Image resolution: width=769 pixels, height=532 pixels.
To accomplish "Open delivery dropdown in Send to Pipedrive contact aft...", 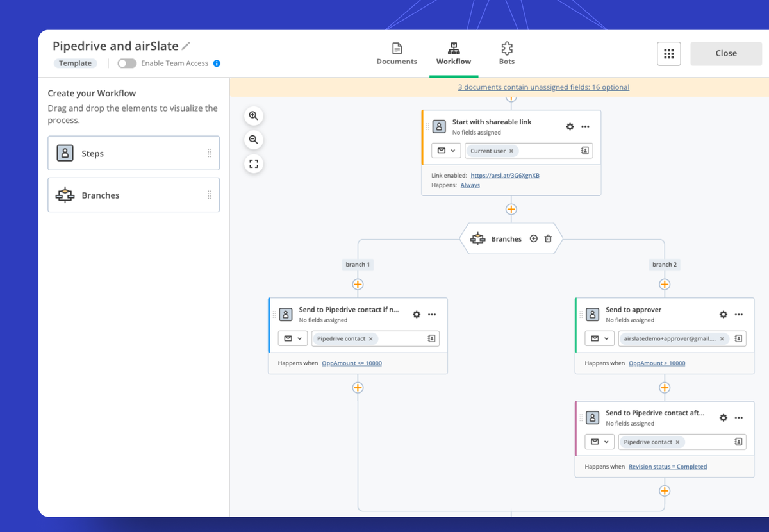I will 600,442.
